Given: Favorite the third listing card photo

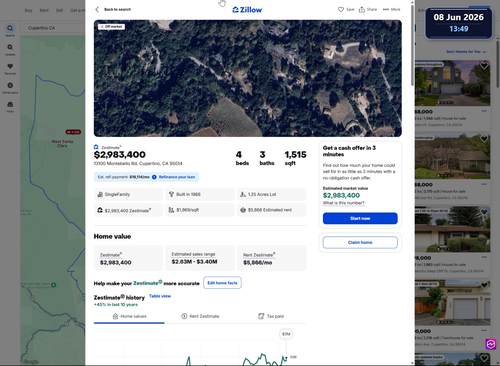Looking at the screenshot, I should (484, 212).
